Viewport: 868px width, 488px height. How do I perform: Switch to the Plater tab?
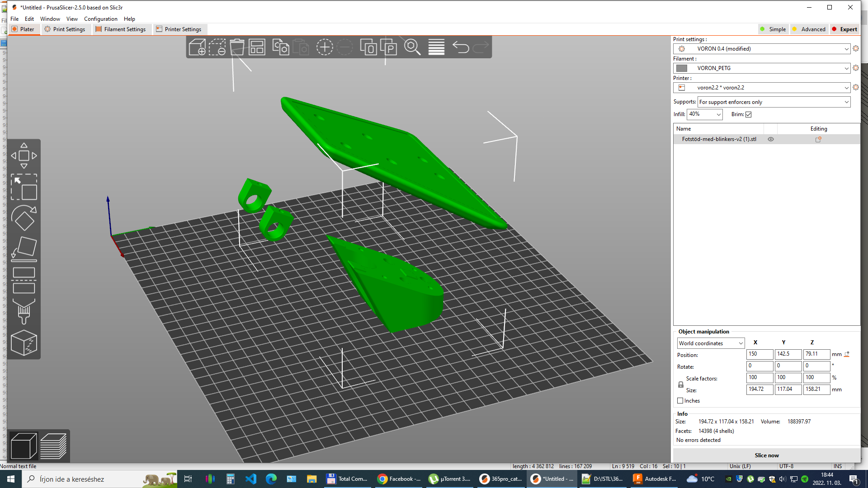pyautogui.click(x=23, y=29)
